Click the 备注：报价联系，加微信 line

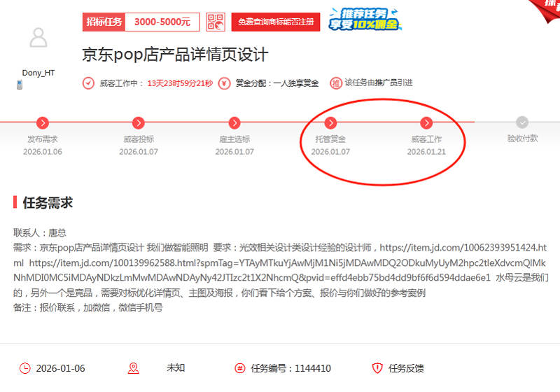click(x=88, y=307)
